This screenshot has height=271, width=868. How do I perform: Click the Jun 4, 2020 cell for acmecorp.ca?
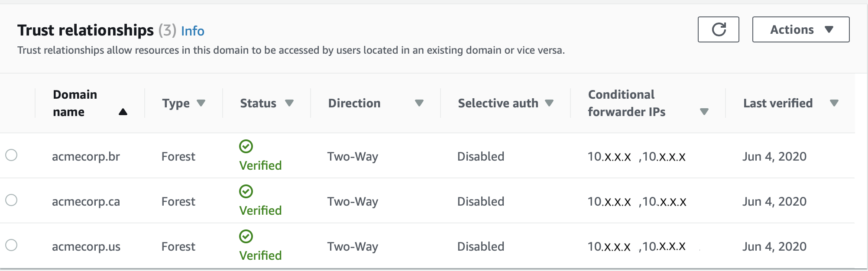click(x=774, y=202)
